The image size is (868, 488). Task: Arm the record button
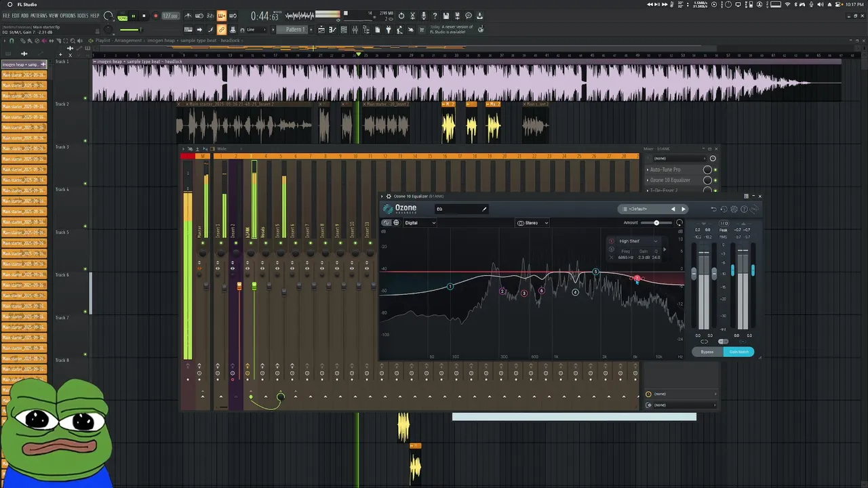click(x=156, y=16)
